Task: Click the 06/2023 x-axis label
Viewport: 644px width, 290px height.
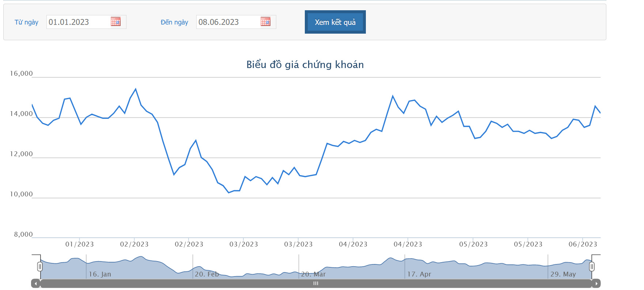Action: point(583,244)
